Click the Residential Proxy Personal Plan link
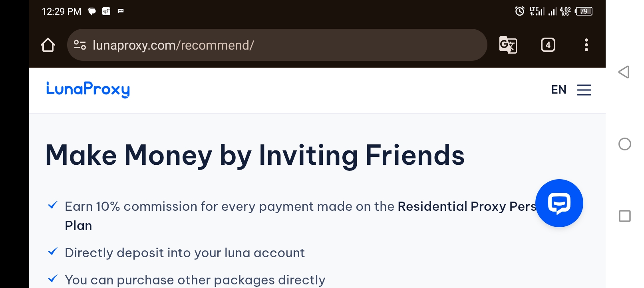 (x=300, y=216)
